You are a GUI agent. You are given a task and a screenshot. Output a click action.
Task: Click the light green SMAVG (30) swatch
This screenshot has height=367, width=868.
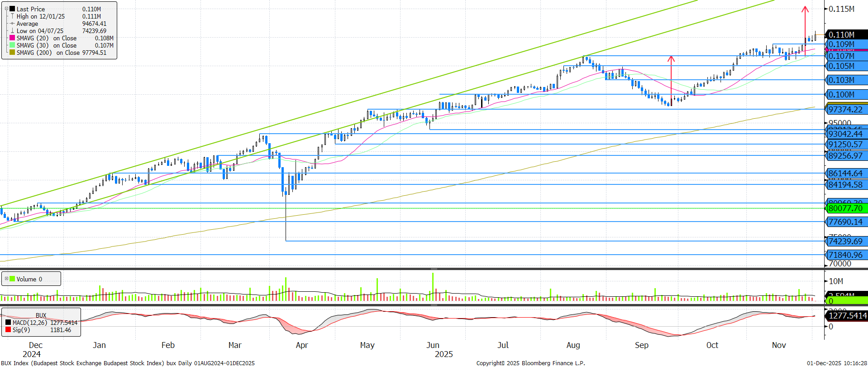(x=12, y=45)
